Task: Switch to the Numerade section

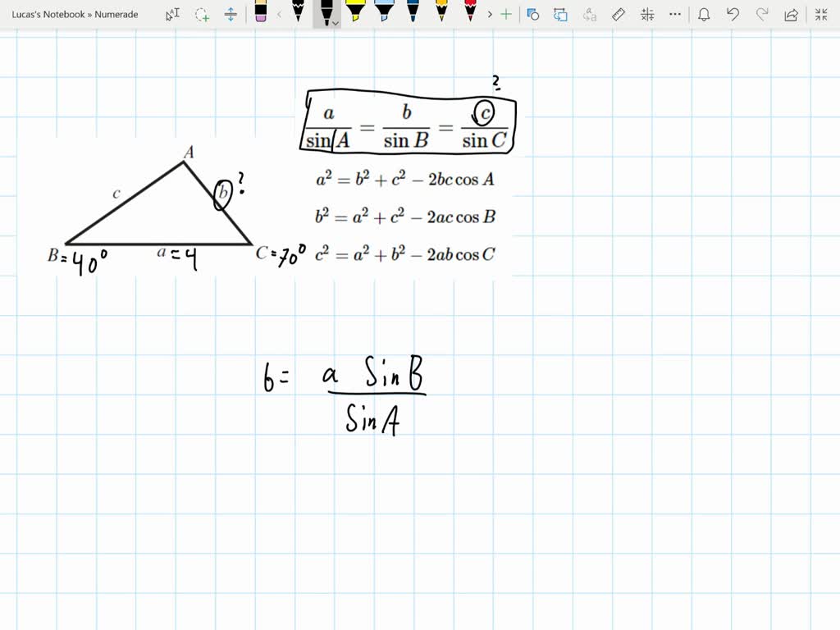Action: click(x=115, y=14)
